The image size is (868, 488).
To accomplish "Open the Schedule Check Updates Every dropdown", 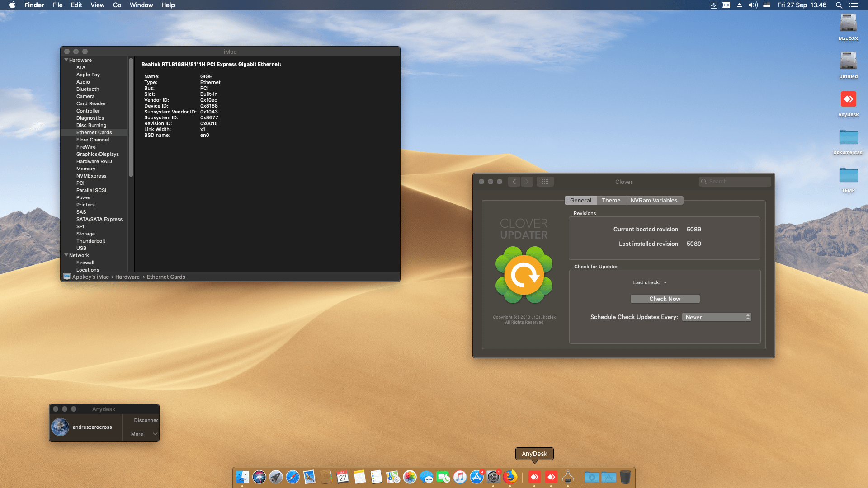I will pyautogui.click(x=717, y=317).
